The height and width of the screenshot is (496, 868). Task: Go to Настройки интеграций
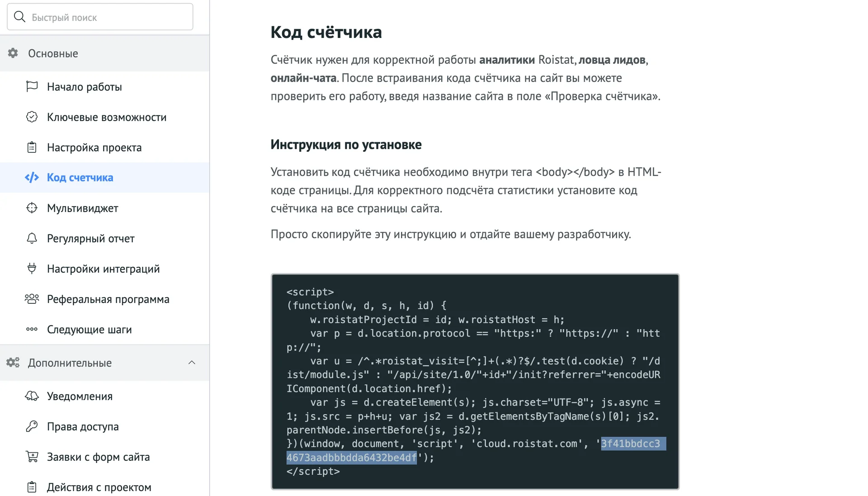click(104, 269)
